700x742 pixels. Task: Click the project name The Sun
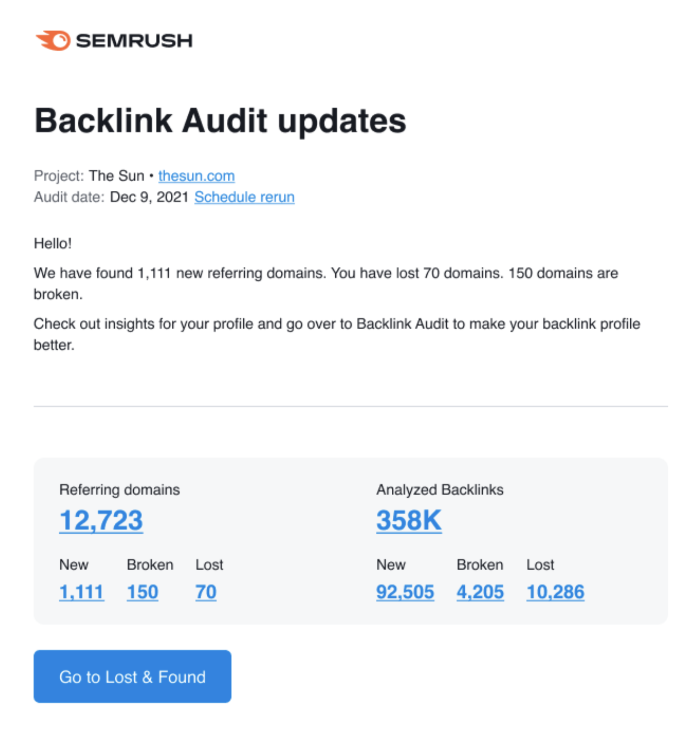pyautogui.click(x=116, y=176)
